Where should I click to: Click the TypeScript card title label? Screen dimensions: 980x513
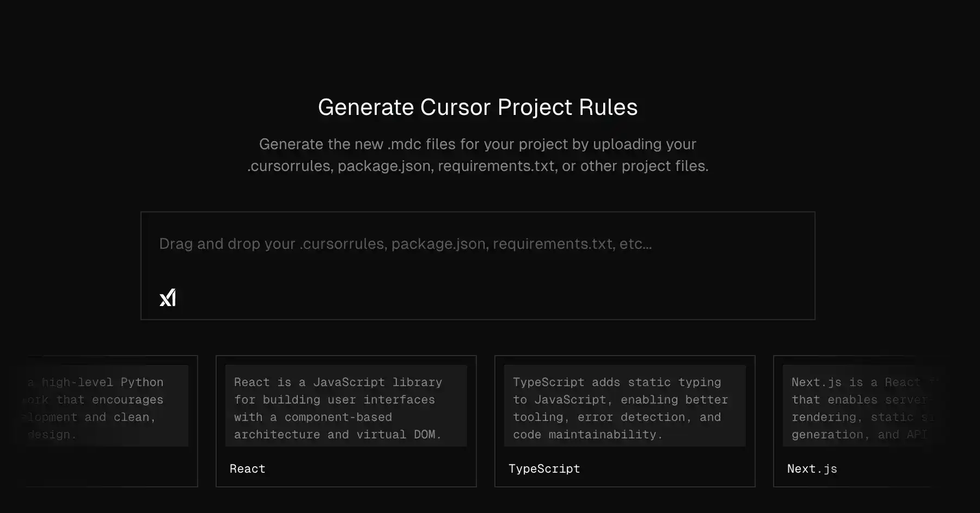544,469
